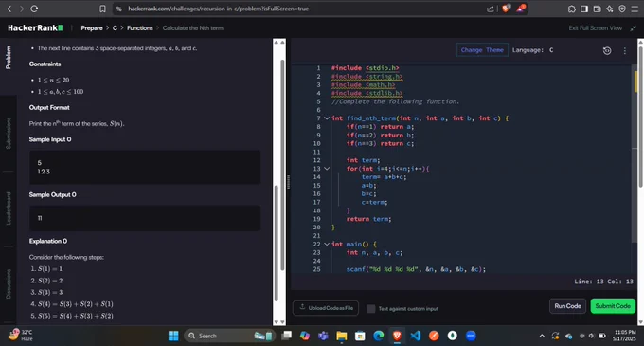Screen dimensions: 644x346
Task: Click the page right-edge scrollbar thumb
Action: (641, 116)
